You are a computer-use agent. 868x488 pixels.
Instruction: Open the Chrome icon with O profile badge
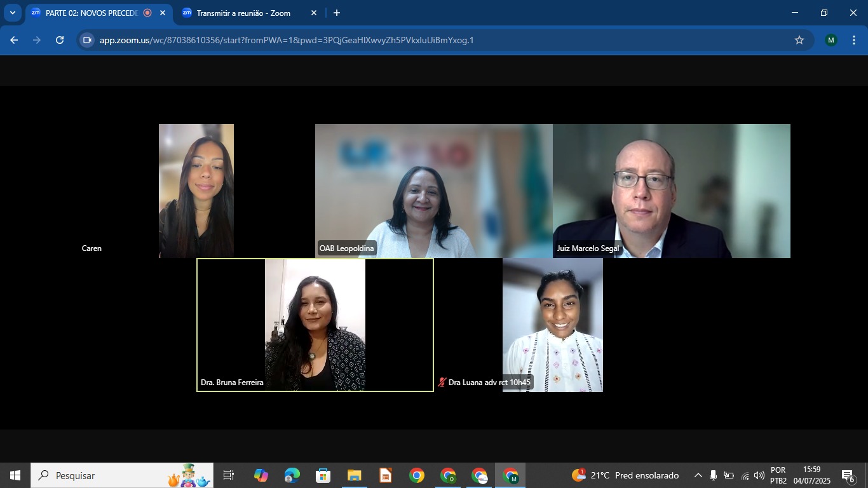pyautogui.click(x=448, y=475)
